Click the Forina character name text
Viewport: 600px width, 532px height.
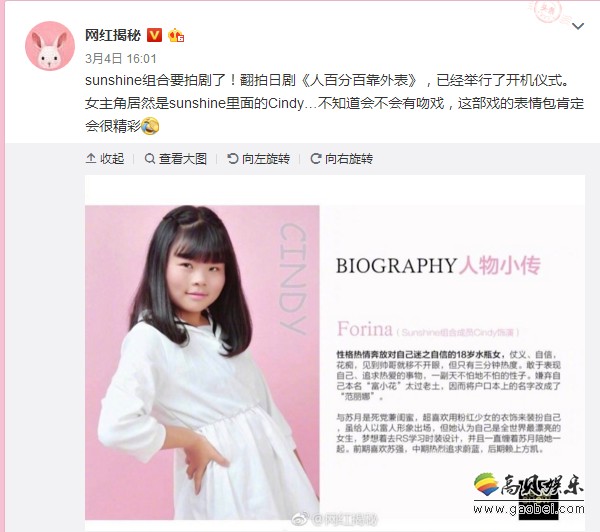pyautogui.click(x=365, y=329)
